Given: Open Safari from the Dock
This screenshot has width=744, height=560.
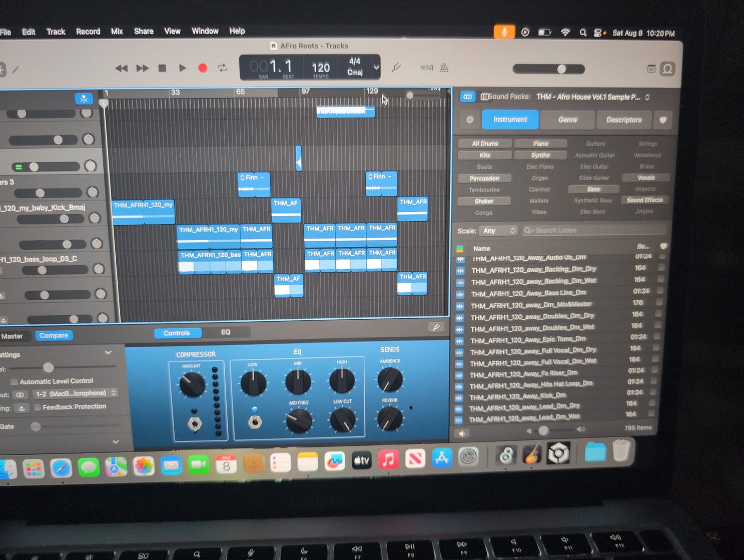Looking at the screenshot, I should click(61, 468).
